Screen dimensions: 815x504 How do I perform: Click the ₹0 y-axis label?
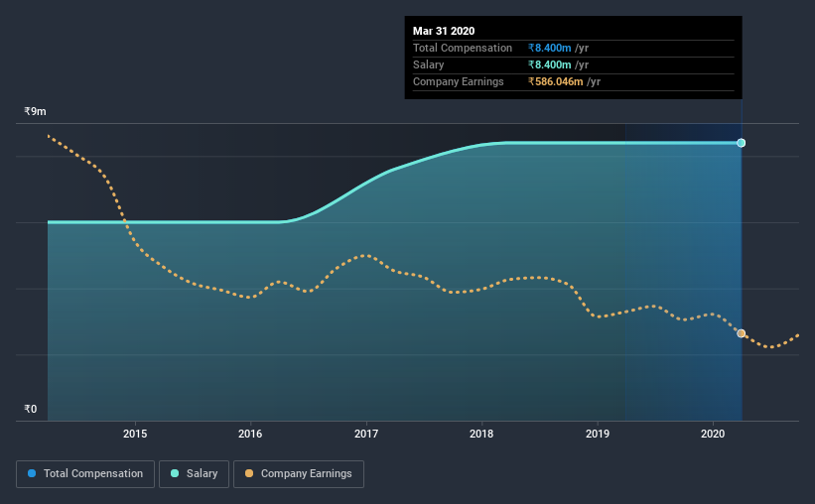pyautogui.click(x=31, y=409)
